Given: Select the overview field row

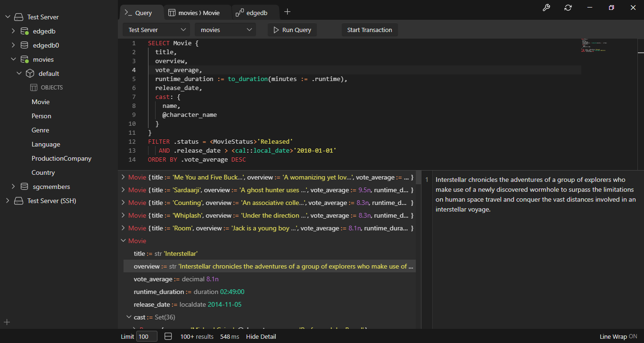Looking at the screenshot, I should [270, 266].
